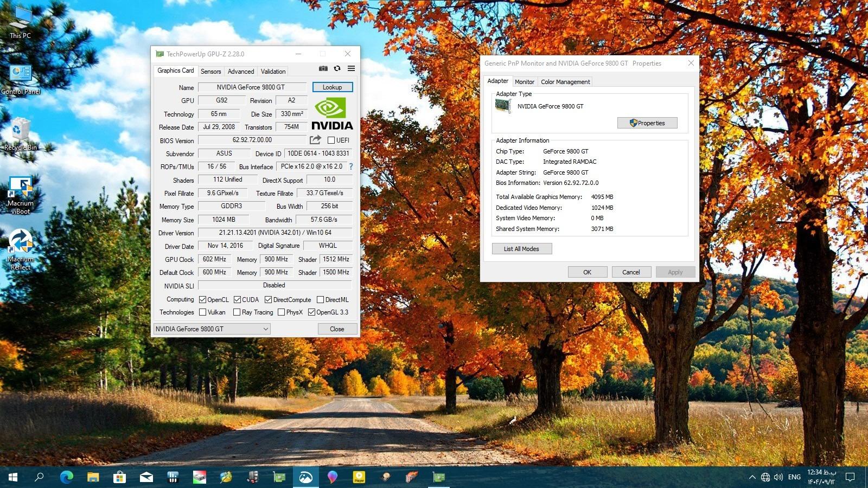The width and height of the screenshot is (868, 488).
Task: Click the Lookup button
Action: click(332, 87)
